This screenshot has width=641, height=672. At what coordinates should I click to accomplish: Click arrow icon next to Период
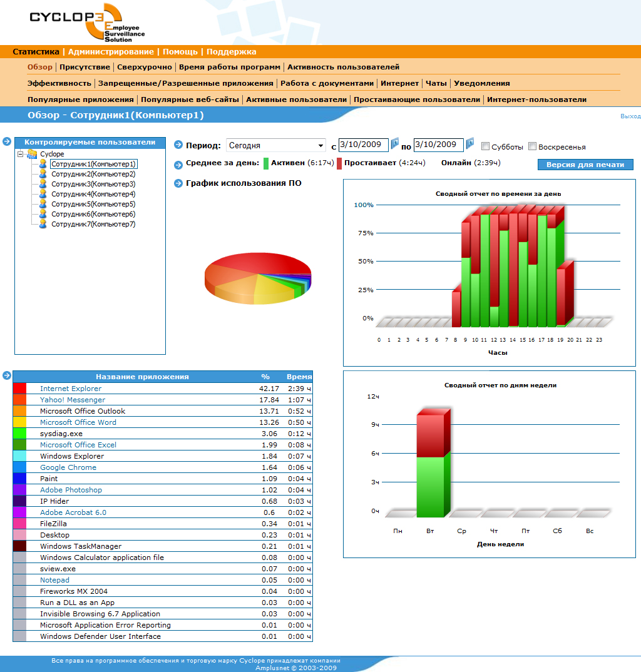tap(178, 145)
